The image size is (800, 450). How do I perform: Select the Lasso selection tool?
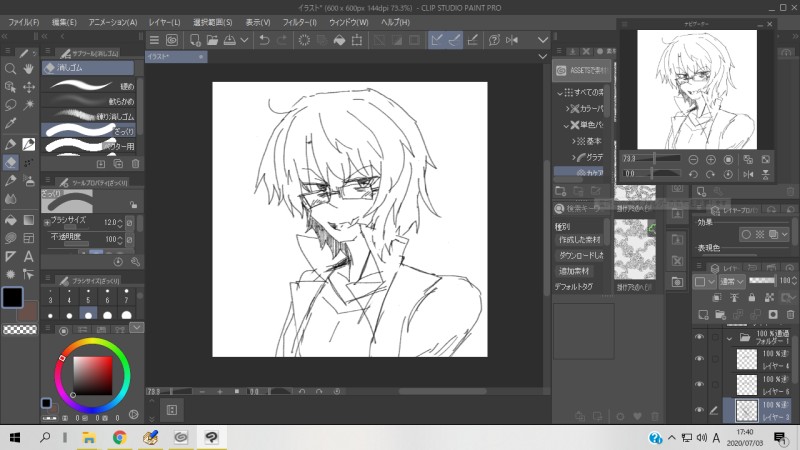click(10, 105)
